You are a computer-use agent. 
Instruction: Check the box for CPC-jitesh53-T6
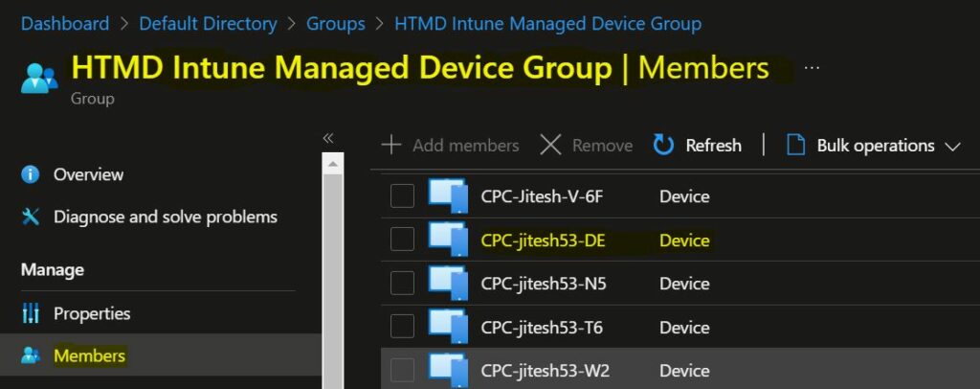point(403,327)
